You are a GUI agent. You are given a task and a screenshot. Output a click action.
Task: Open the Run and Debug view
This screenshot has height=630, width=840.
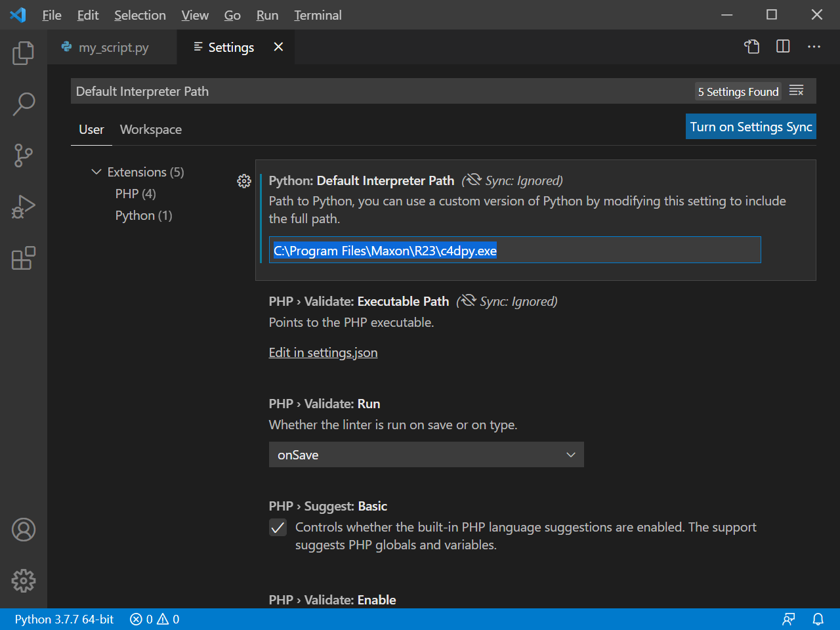pos(24,206)
